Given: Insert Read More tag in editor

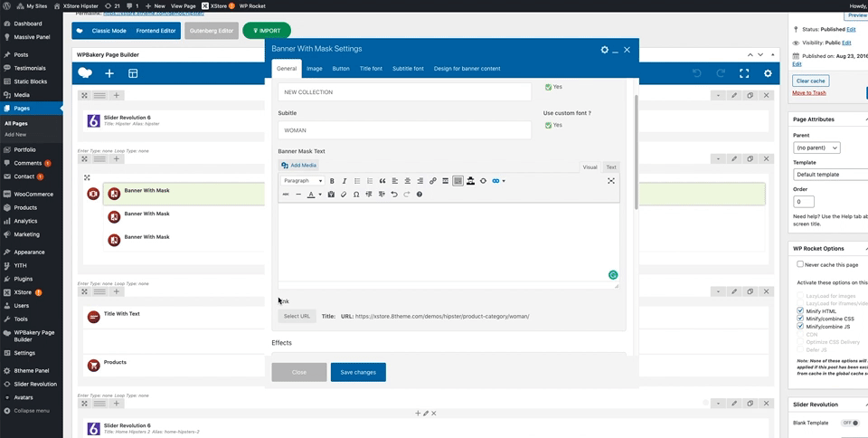Looking at the screenshot, I should (445, 181).
